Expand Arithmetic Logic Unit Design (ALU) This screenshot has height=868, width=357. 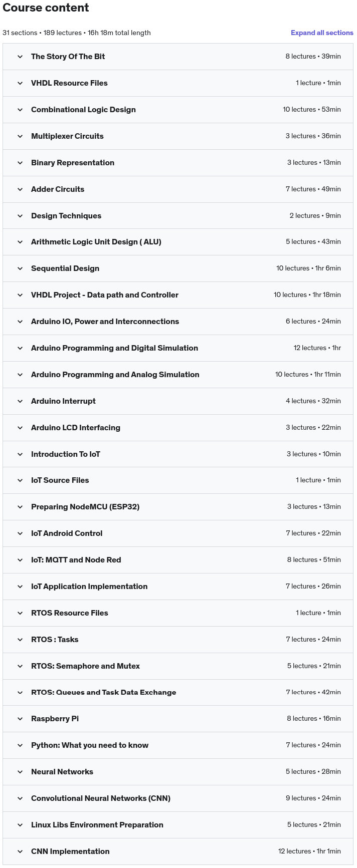(x=178, y=242)
